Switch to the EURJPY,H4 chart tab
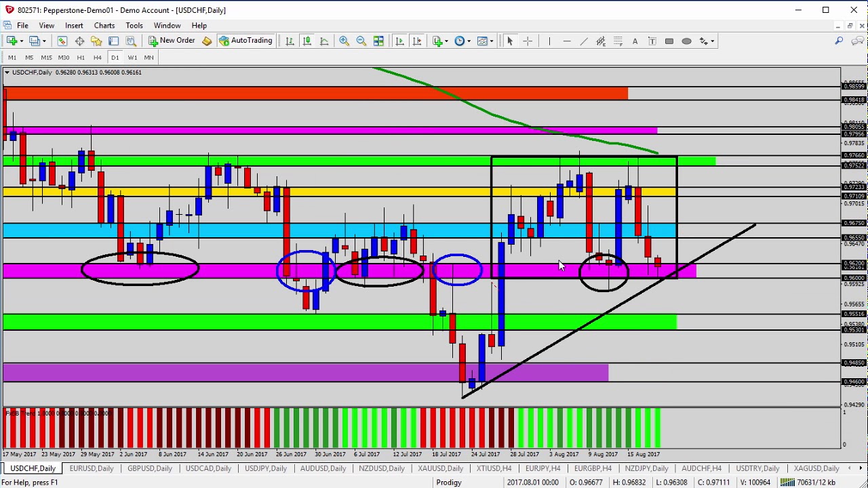 point(542,468)
